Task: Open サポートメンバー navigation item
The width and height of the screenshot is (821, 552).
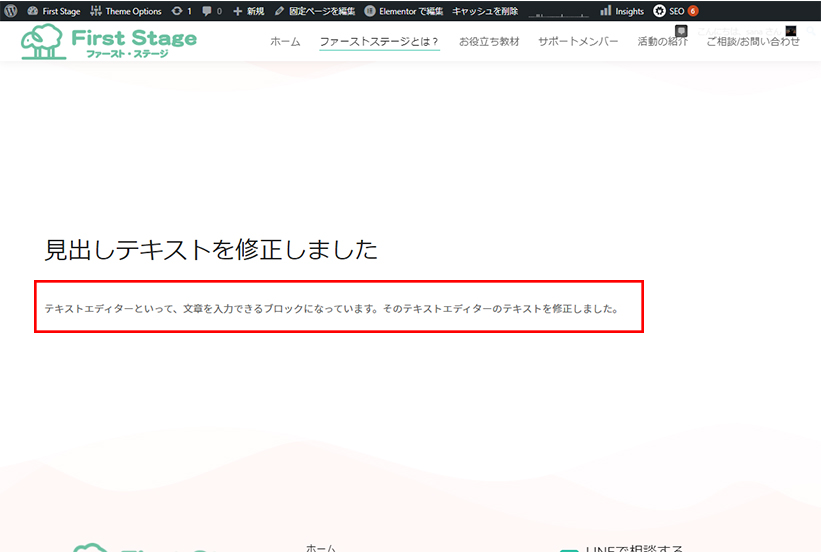Action: (x=578, y=42)
